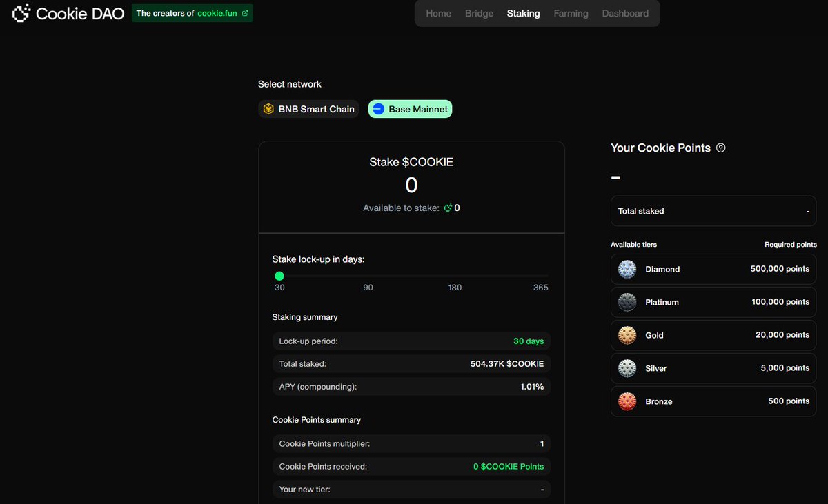This screenshot has height=504, width=828.
Task: Click the Gold tier badge icon
Action: tap(627, 335)
